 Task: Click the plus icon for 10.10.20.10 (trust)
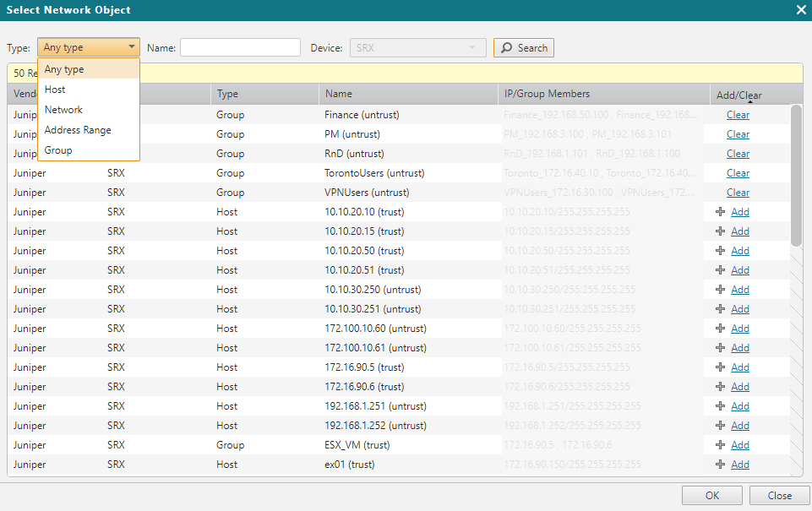coord(720,212)
